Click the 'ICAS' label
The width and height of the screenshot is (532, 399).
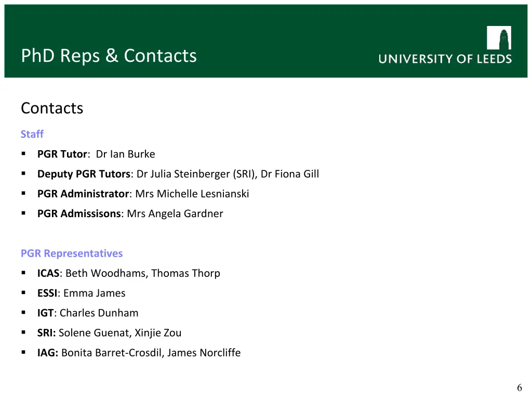click(x=48, y=273)
